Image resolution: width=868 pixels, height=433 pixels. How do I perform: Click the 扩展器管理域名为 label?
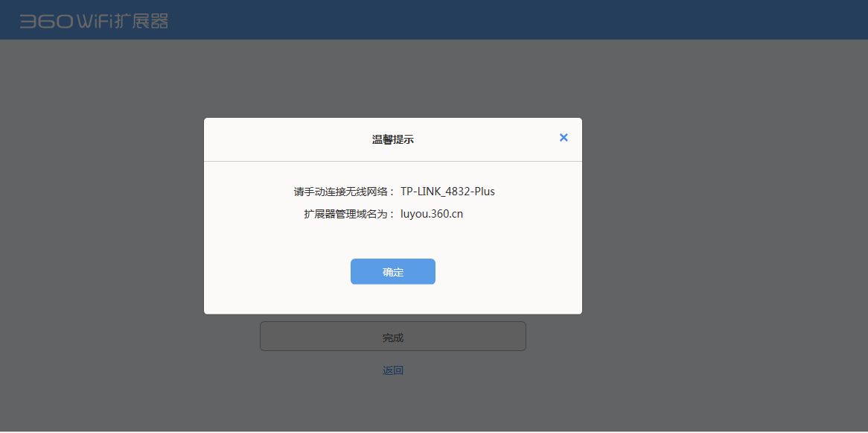click(348, 214)
